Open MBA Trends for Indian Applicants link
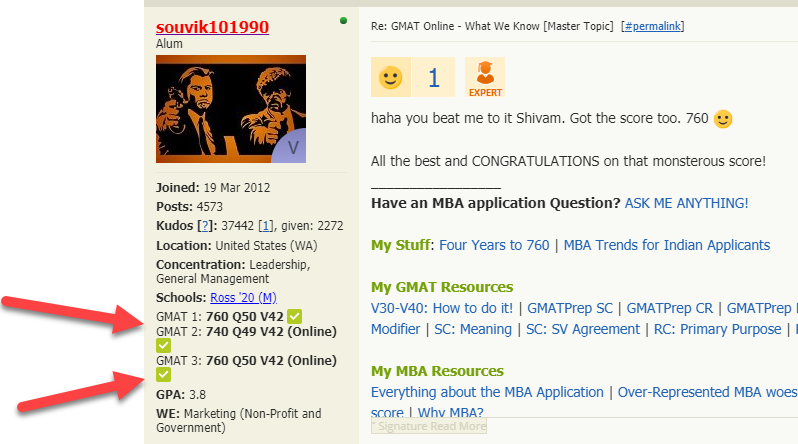 666,245
